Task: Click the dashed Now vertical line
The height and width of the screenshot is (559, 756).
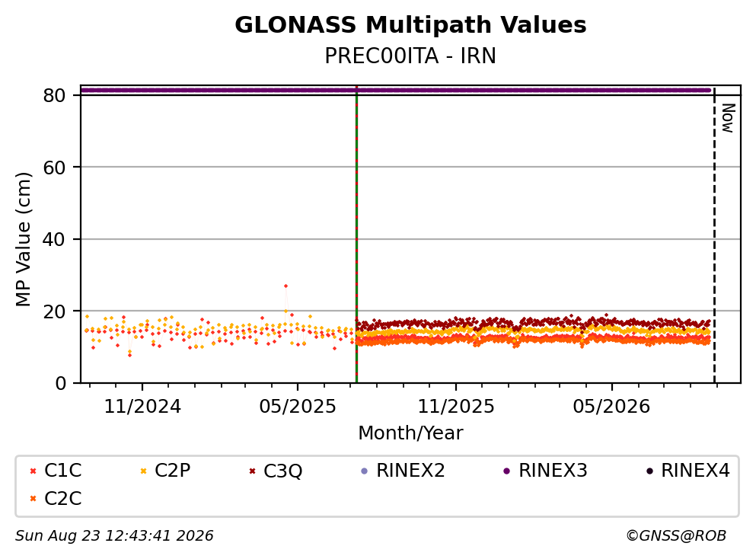Action: tap(714, 235)
